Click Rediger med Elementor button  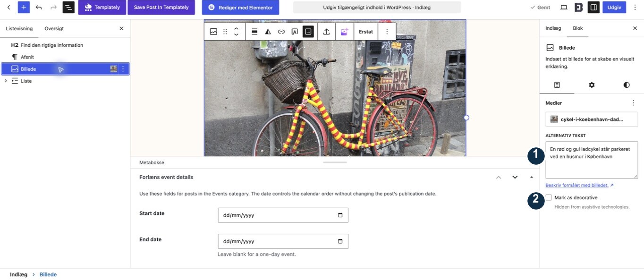[240, 7]
